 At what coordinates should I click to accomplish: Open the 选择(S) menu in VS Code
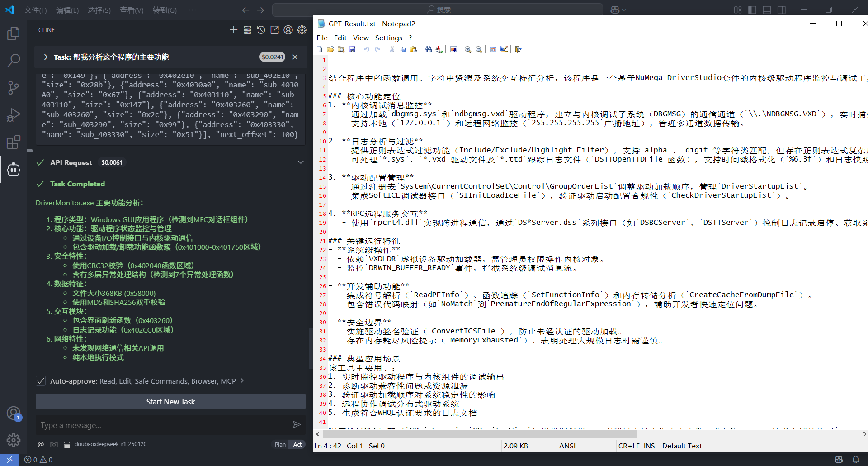(x=99, y=10)
